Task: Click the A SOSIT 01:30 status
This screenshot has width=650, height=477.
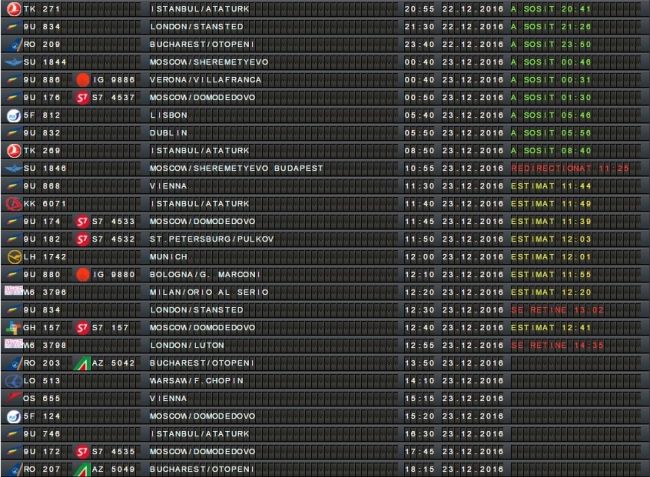Action: pyautogui.click(x=551, y=98)
